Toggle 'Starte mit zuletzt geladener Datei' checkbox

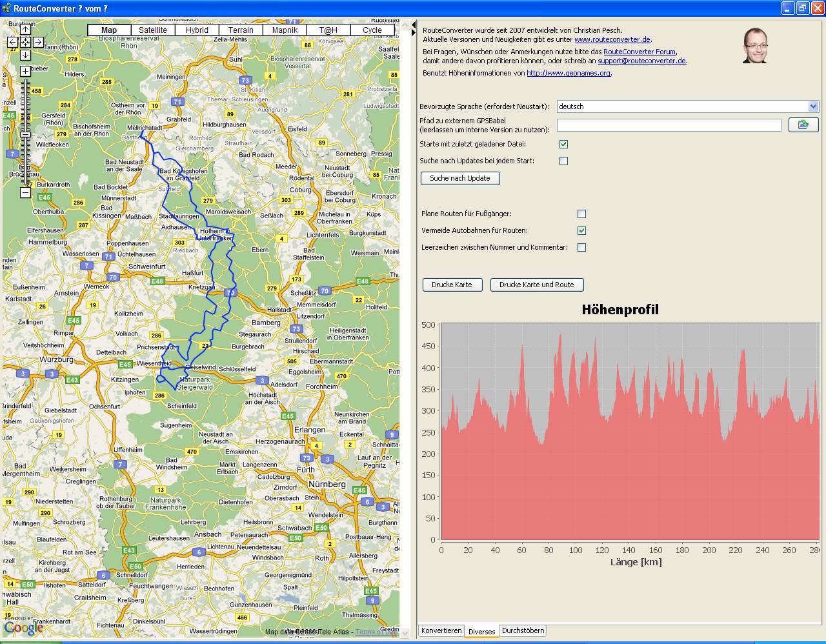click(x=563, y=144)
